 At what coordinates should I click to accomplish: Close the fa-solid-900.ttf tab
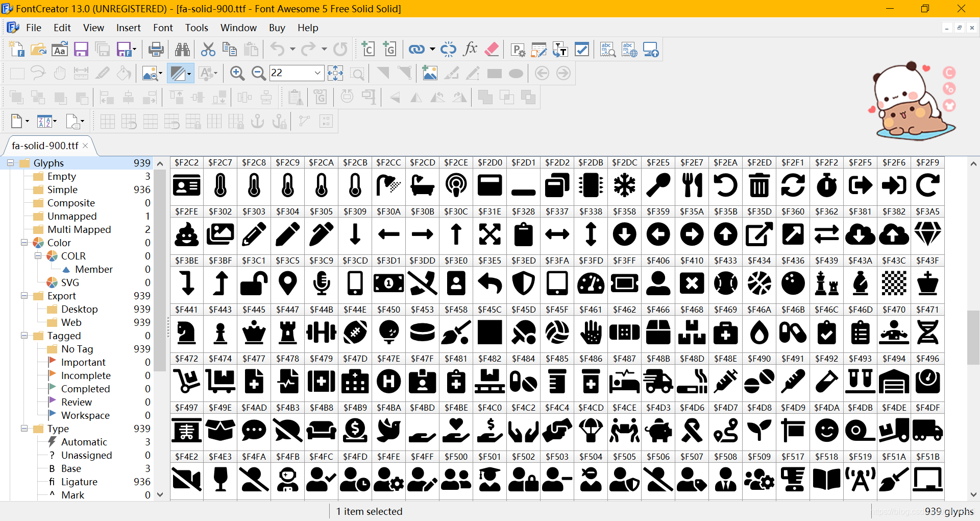tap(85, 146)
